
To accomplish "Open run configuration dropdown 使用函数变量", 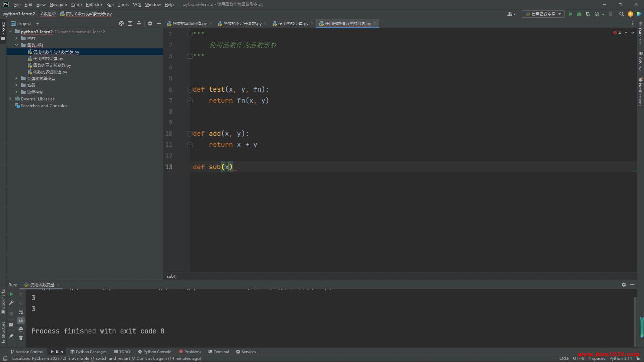I will 543,14.
